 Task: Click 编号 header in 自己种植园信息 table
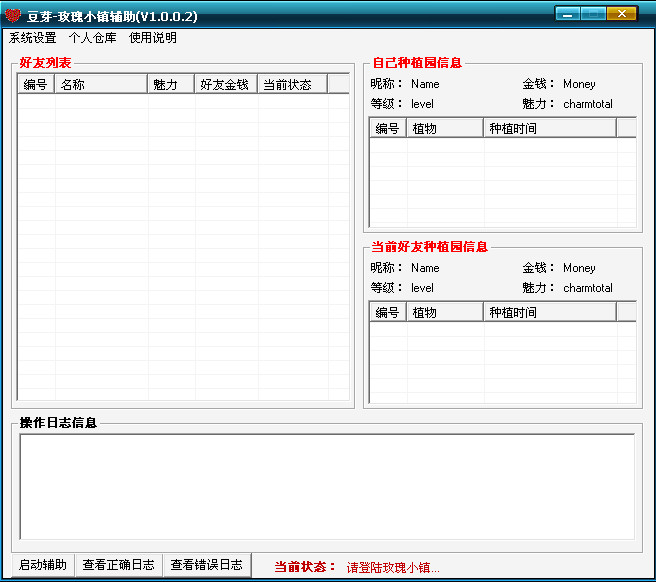point(388,128)
